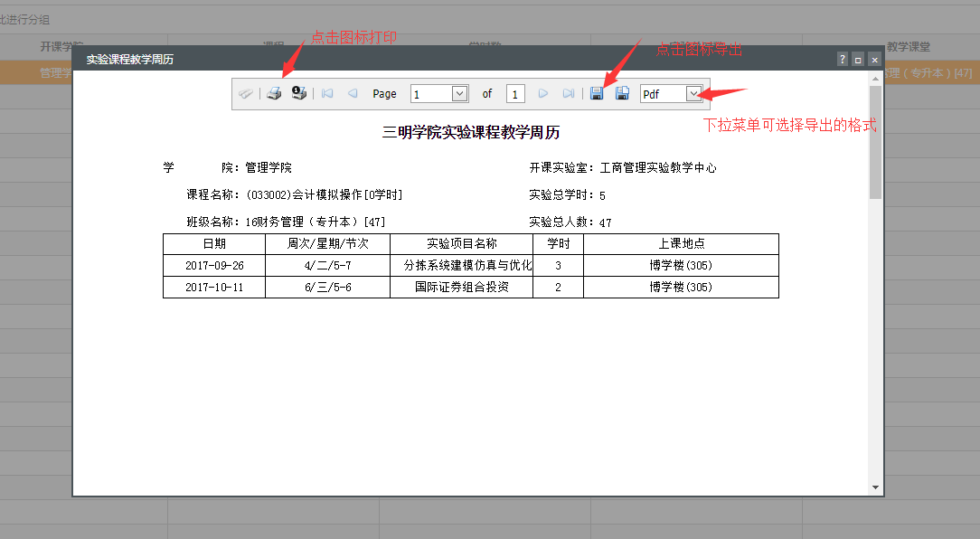
Task: Select the 2017-09-26 date cell
Action: tap(214, 266)
